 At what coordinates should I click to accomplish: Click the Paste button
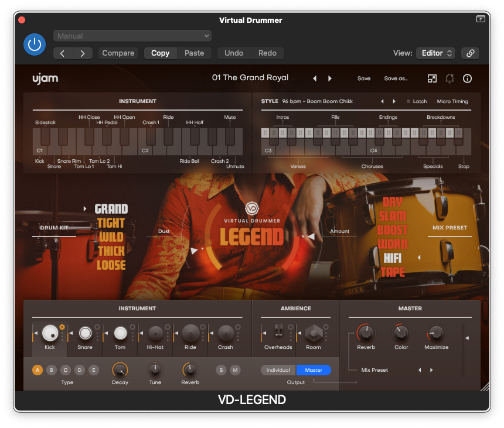194,53
